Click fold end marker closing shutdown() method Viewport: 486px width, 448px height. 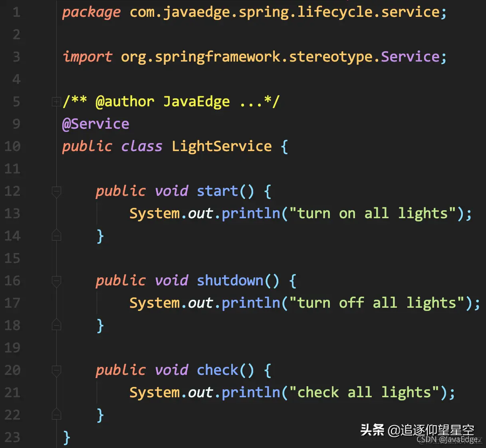point(56,325)
